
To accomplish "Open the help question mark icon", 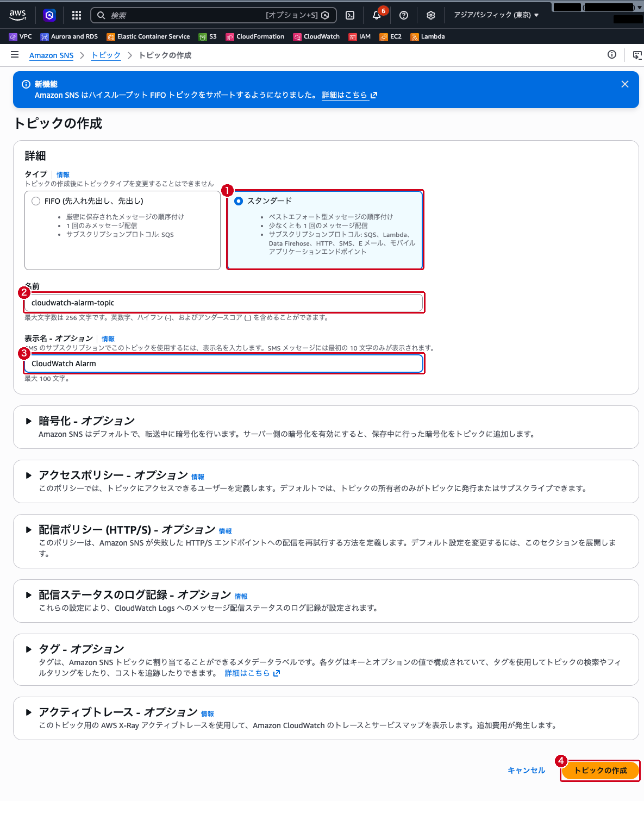I will pos(404,15).
